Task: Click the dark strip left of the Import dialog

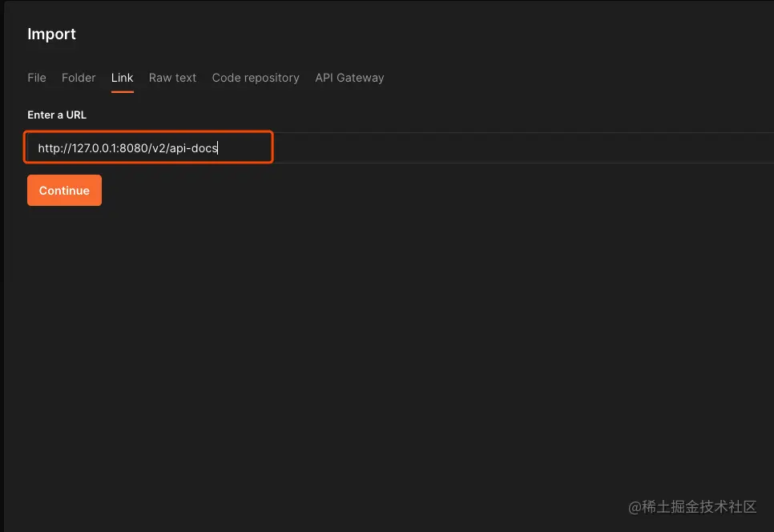Action: tap(2, 264)
